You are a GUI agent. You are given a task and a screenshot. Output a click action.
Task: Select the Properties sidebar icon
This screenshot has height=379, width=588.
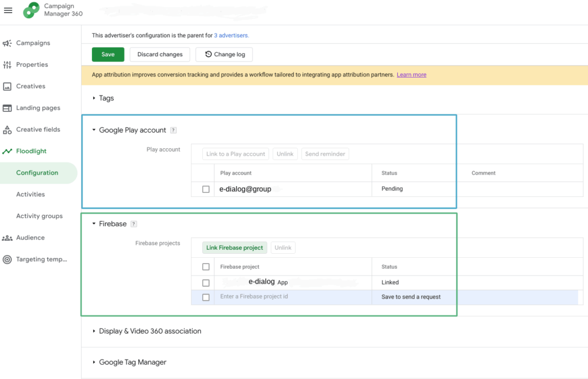(8, 64)
